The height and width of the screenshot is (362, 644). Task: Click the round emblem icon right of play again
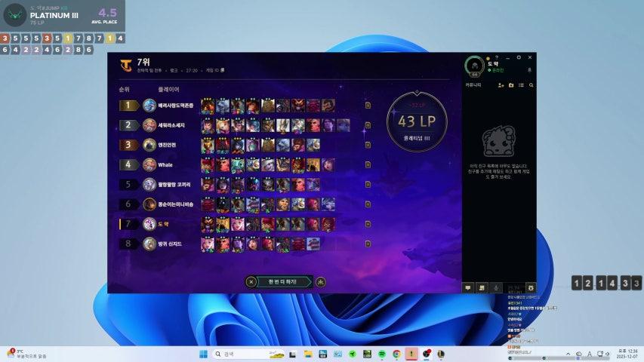pyautogui.click(x=321, y=282)
